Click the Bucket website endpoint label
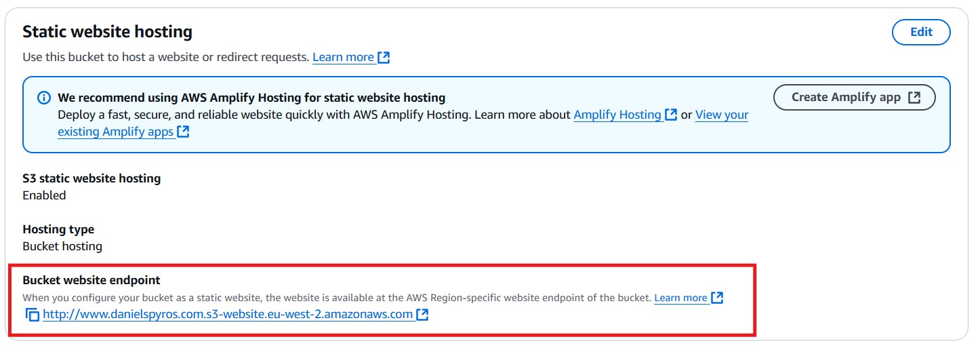This screenshot has width=980, height=350. tap(91, 280)
